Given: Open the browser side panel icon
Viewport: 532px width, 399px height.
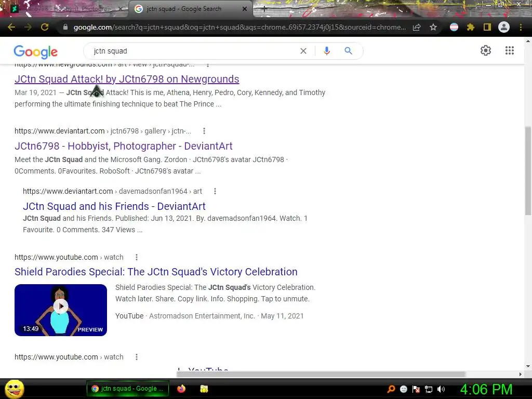Looking at the screenshot, I should pos(487,27).
